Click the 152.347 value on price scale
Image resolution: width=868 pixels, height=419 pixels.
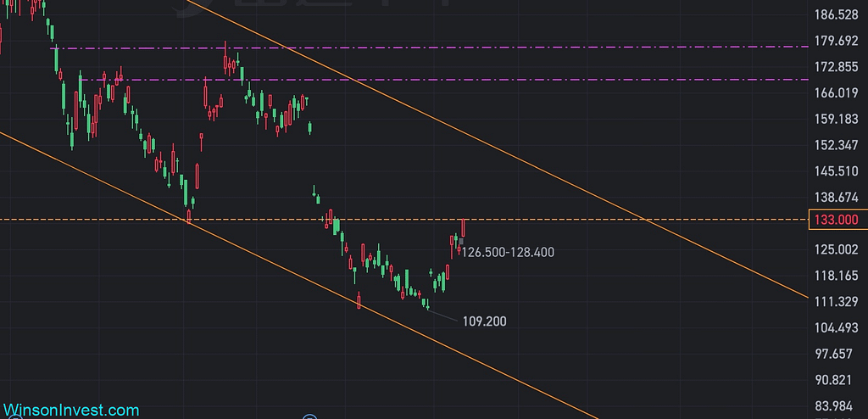836,145
